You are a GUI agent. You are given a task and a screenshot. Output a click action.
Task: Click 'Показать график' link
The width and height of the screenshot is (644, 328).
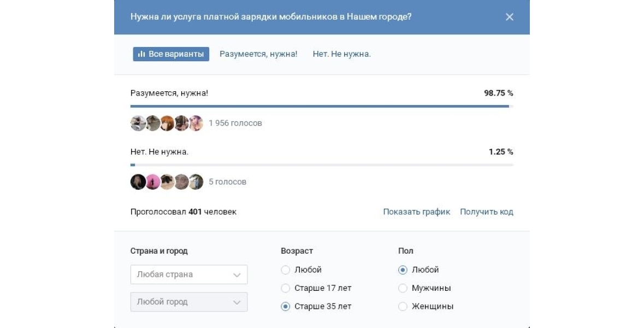[x=416, y=212]
